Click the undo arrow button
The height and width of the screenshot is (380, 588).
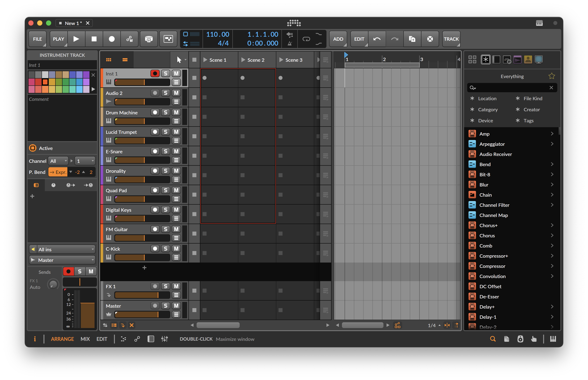click(377, 39)
